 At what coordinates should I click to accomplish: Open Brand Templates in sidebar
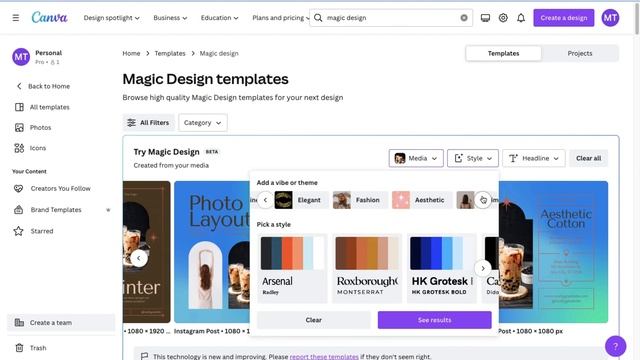[48, 210]
